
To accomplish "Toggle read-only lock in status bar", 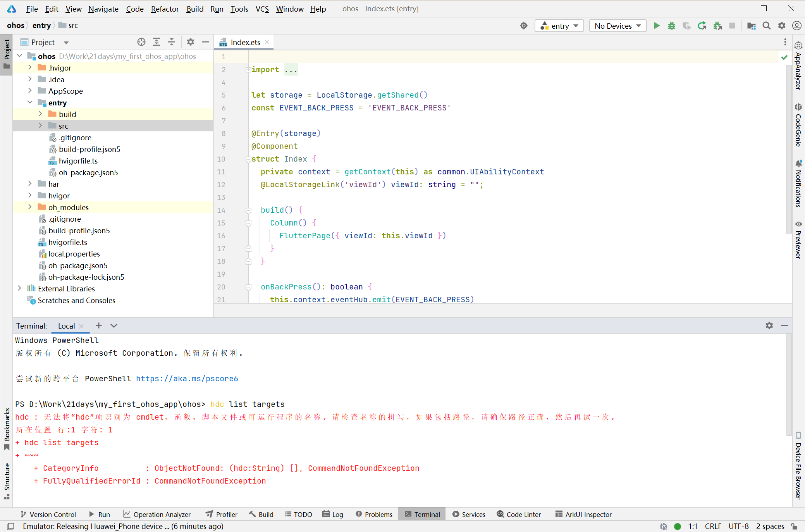I will [x=795, y=526].
